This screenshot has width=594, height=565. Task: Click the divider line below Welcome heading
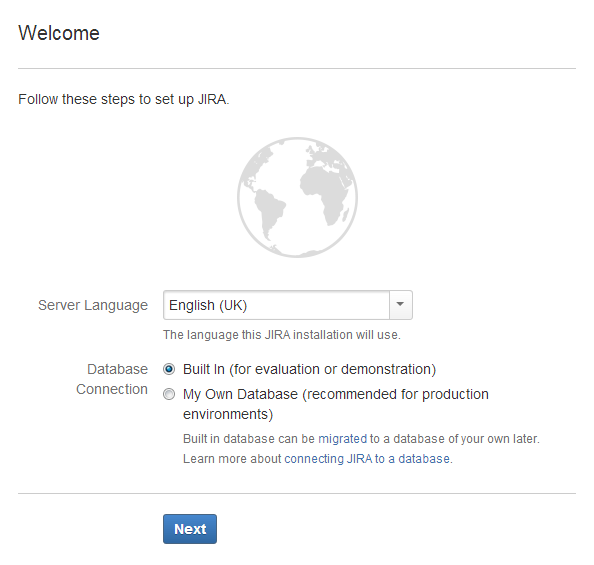297,69
